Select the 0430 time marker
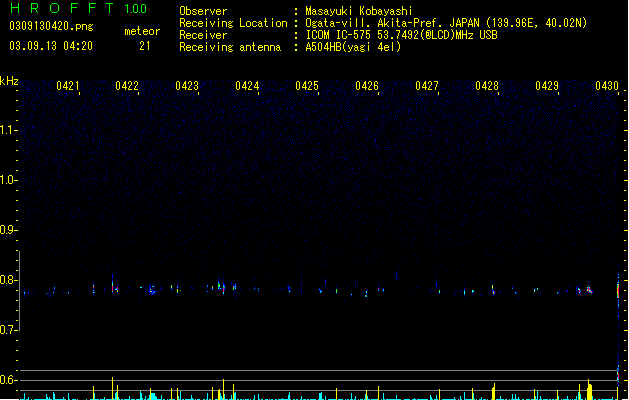629x400 pixels. (x=607, y=86)
